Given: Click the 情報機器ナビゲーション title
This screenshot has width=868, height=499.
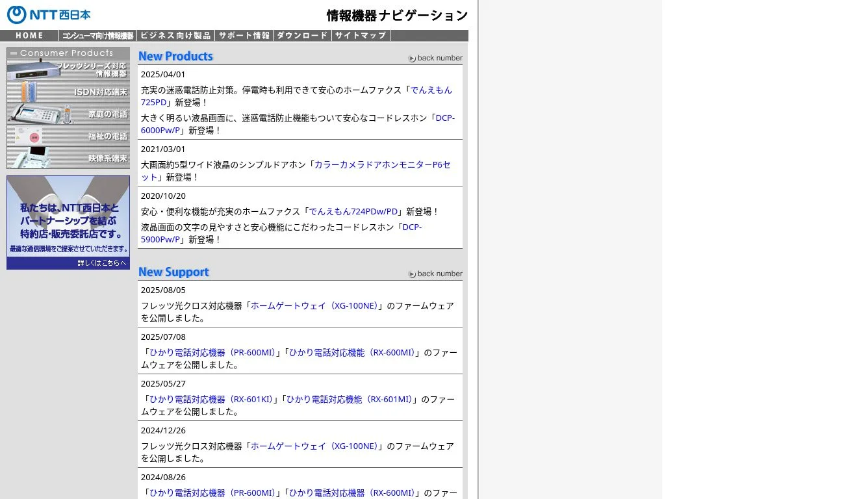Looking at the screenshot, I should coord(397,16).
